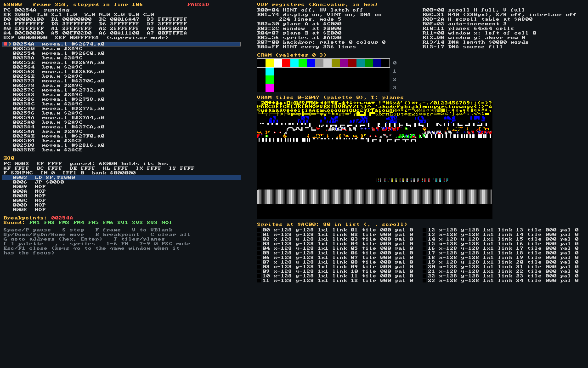Pick the yellow swatch in CRAM palette 0
588x368 pixels.
(270, 63)
